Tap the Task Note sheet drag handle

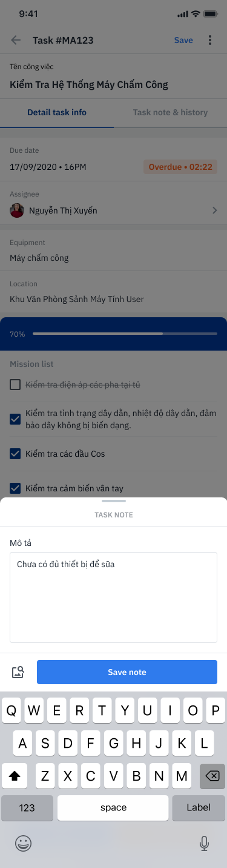pyautogui.click(x=114, y=501)
